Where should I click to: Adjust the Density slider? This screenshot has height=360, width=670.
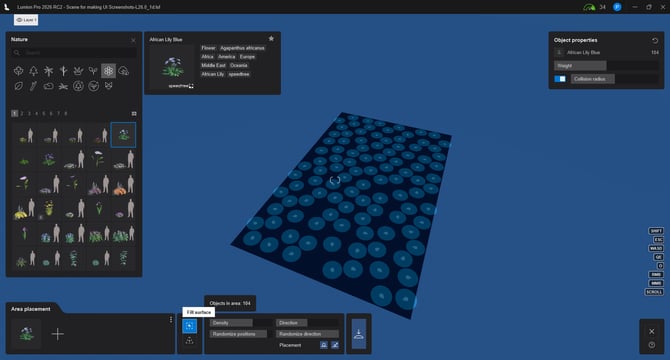pos(241,323)
